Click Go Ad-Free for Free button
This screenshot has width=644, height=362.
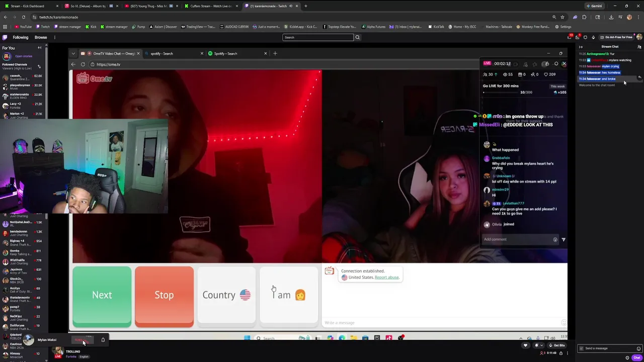(x=617, y=37)
